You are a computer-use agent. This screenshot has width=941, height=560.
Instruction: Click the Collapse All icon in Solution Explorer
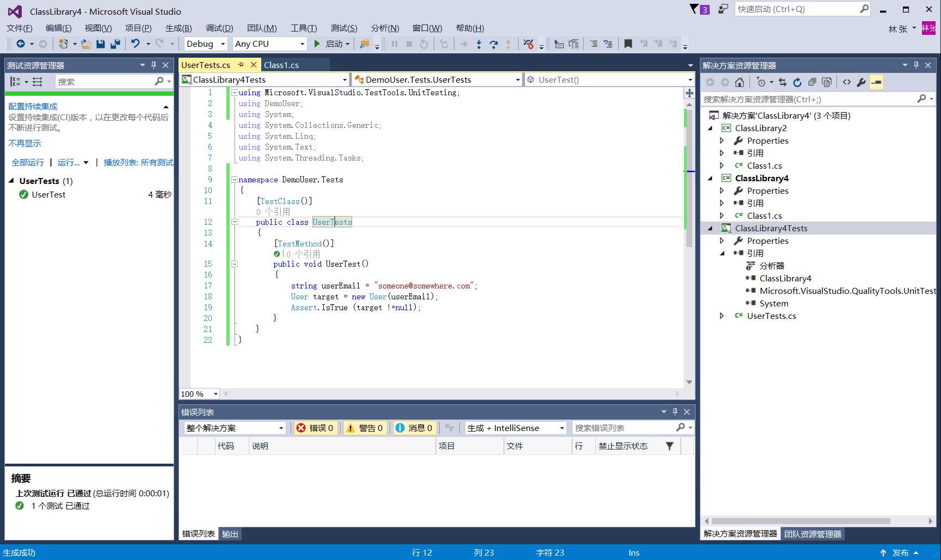(812, 82)
